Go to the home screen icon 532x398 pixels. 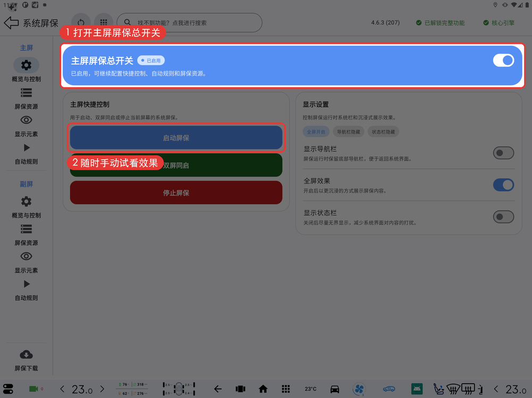263,389
